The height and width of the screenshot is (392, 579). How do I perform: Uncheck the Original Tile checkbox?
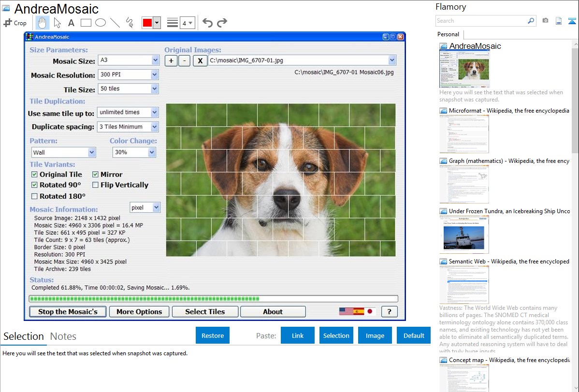coord(34,174)
